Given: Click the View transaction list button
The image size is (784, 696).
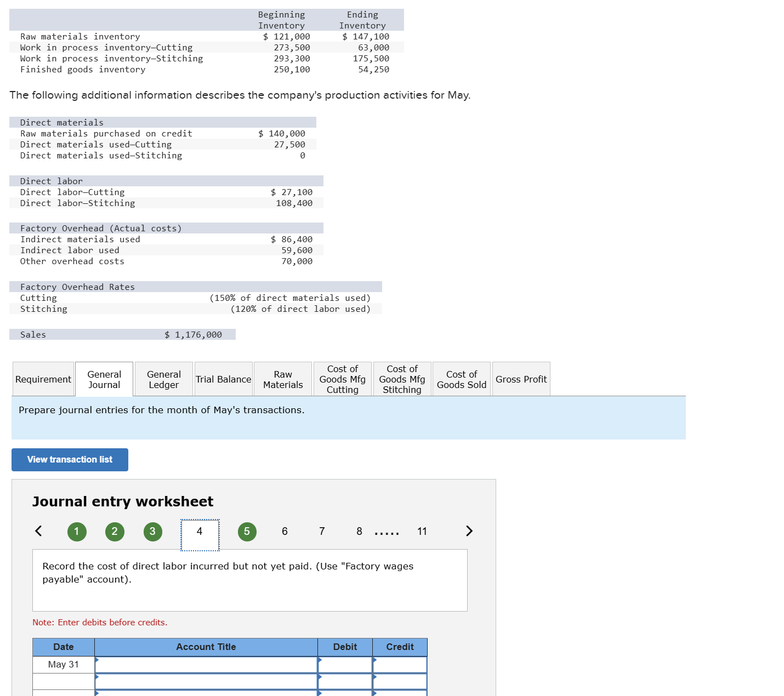Looking at the screenshot, I should pos(69,459).
